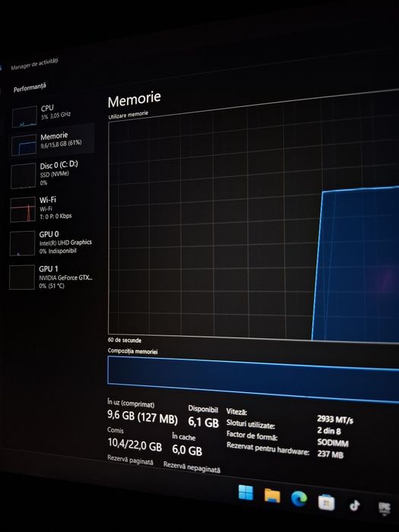Click the Comis 10,4/22,0 GB value
The image size is (399, 532).
135,445
